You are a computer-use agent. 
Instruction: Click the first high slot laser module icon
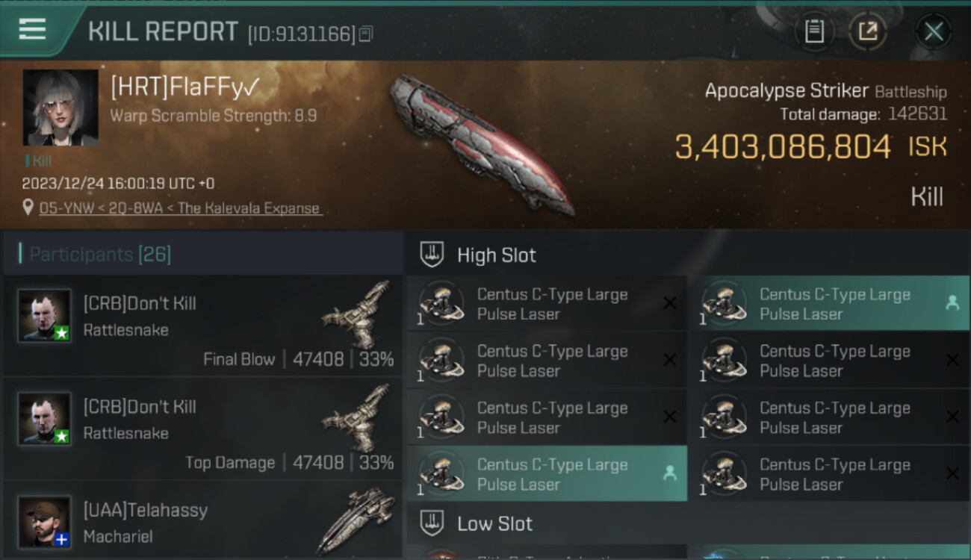point(441,304)
